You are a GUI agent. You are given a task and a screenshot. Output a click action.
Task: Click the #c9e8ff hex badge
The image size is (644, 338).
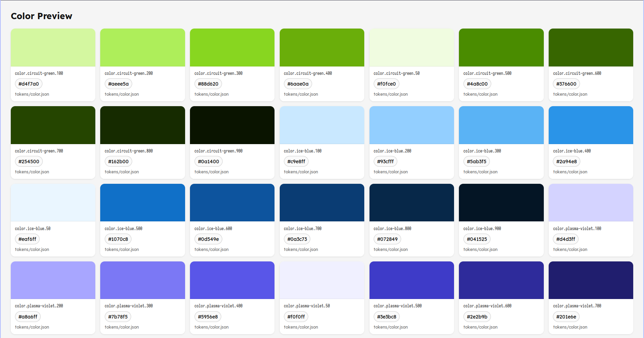tap(296, 162)
